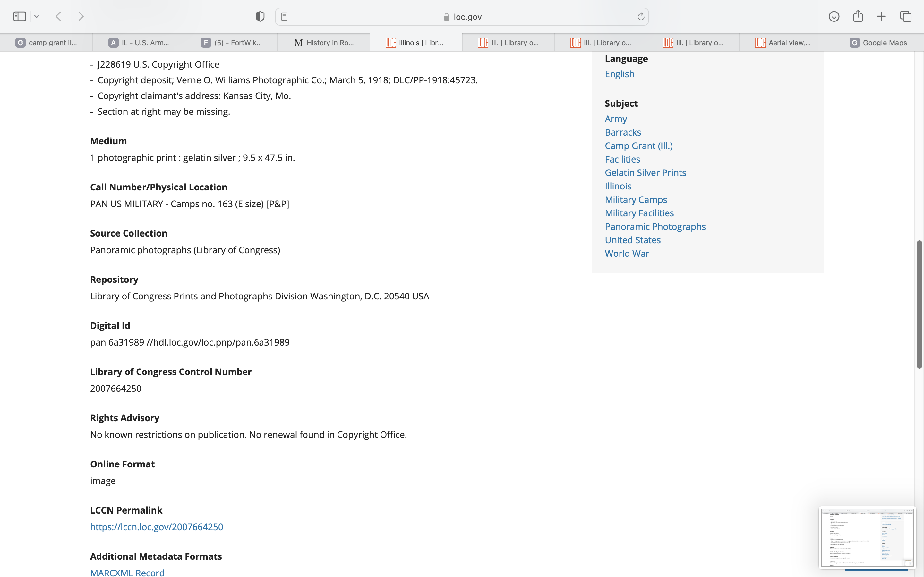Switch to the Google Maps tab
The image size is (924, 577).
[878, 43]
